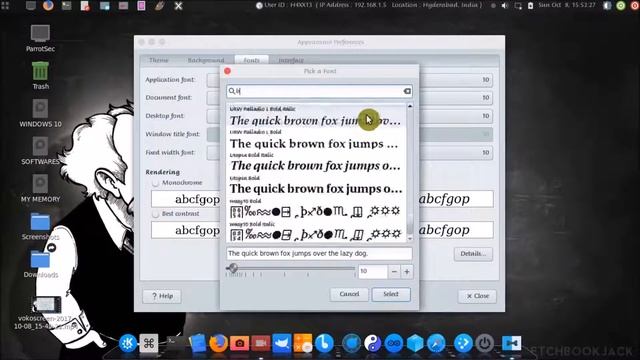Open the blue cube icon in dock
Image resolution: width=640 pixels, height=360 pixels.
[x=415, y=343]
